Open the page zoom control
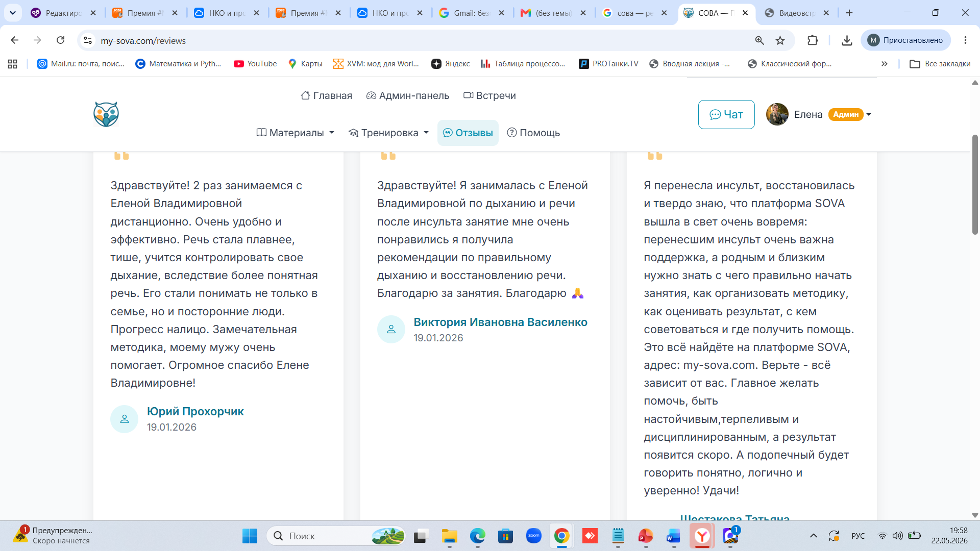 pyautogui.click(x=759, y=40)
